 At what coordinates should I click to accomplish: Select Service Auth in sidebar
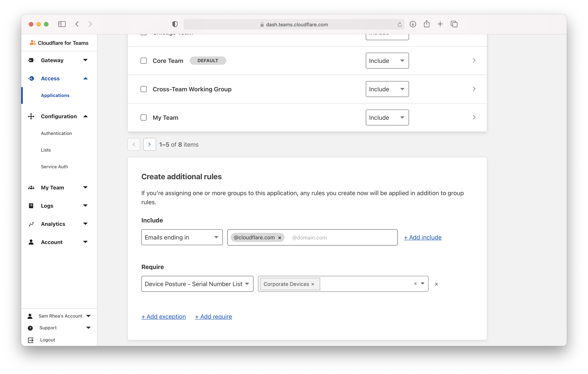54,167
